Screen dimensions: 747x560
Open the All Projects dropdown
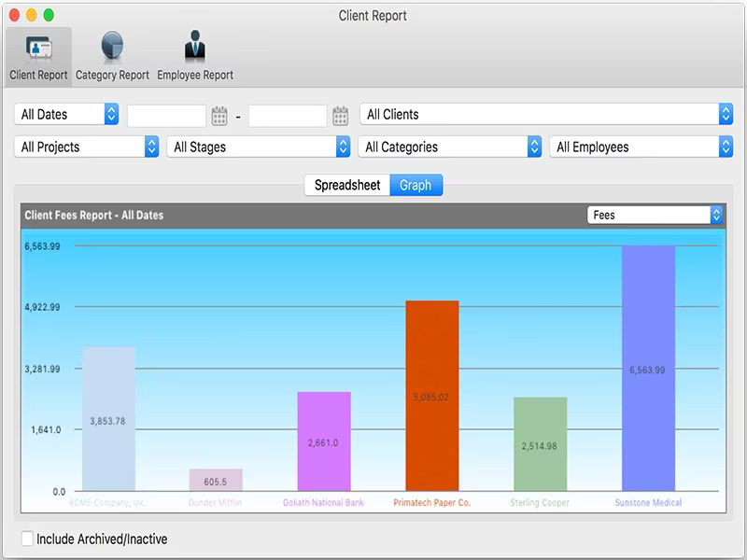click(86, 147)
